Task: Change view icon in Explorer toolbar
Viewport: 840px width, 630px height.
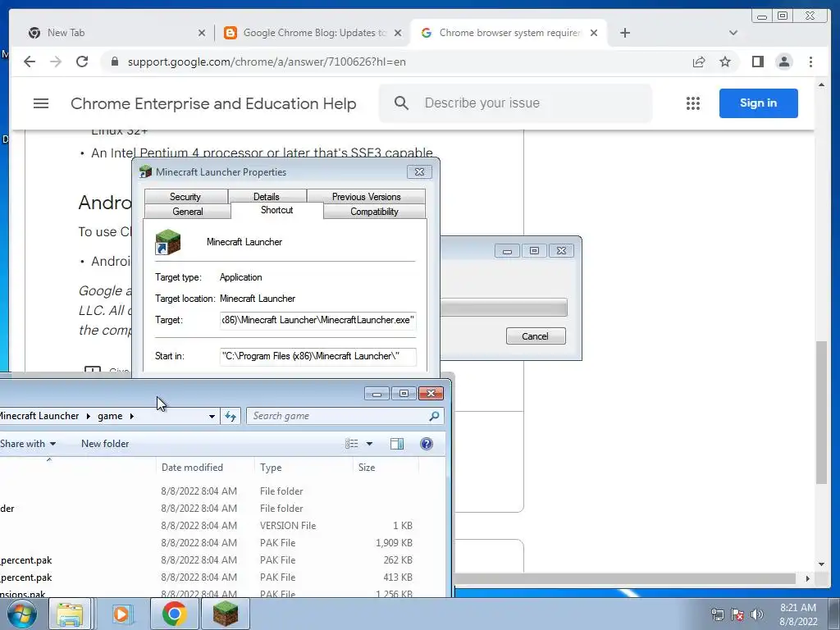Action: (x=351, y=444)
